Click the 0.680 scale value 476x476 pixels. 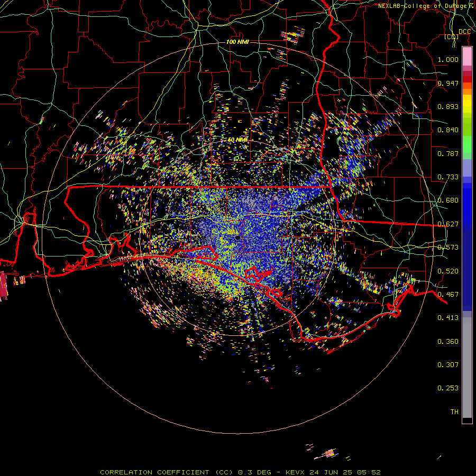(448, 200)
